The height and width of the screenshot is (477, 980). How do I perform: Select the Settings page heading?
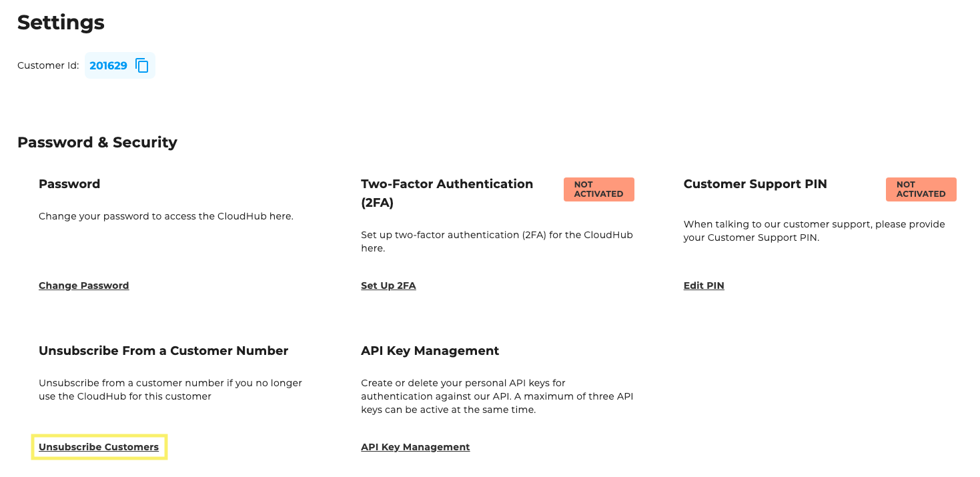point(61,22)
